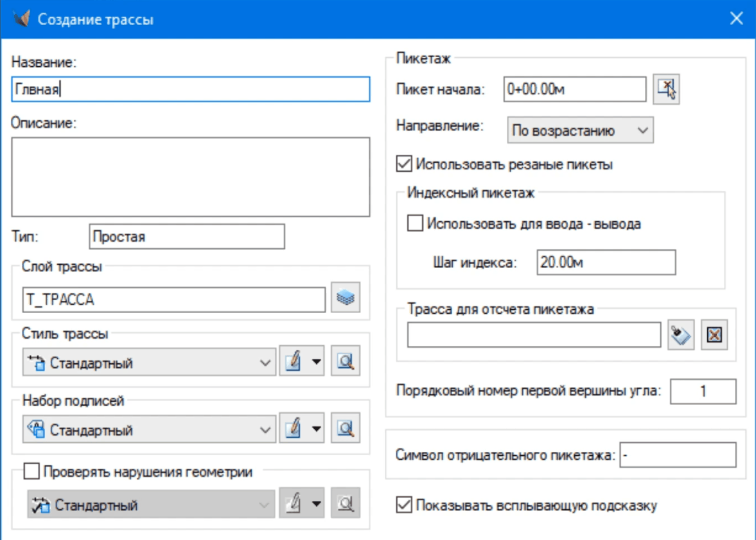Open layer selector icon next to Т_ТРАССА
The image size is (756, 540).
(346, 299)
